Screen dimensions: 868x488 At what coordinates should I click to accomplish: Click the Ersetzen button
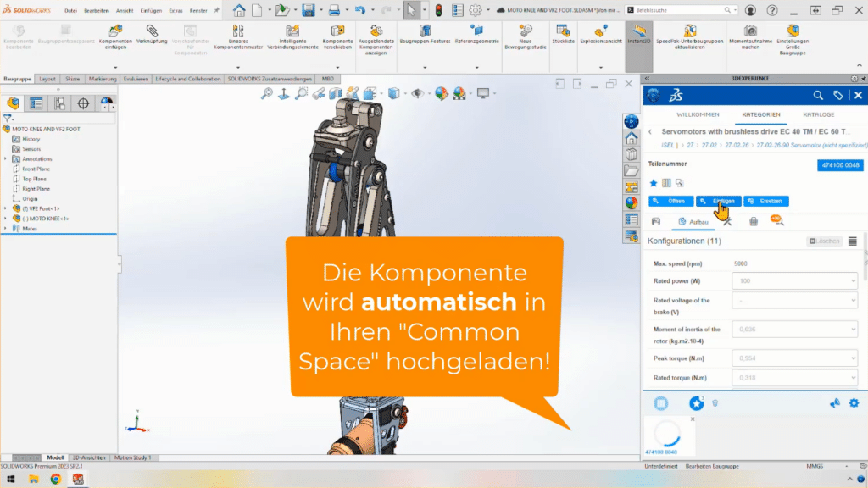tap(765, 201)
